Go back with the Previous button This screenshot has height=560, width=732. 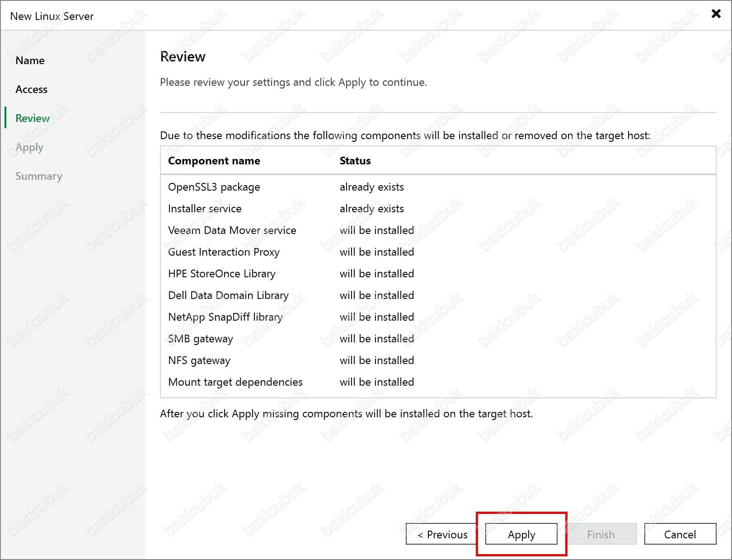click(x=442, y=534)
